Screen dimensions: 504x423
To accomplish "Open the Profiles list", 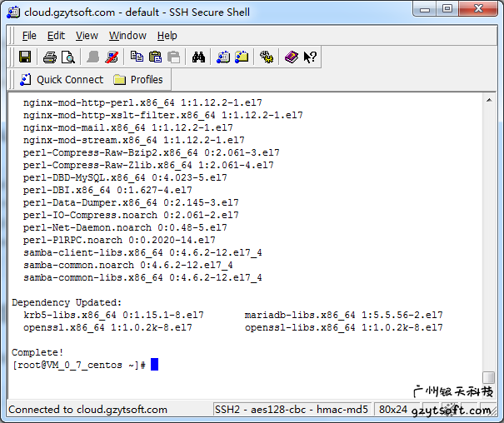I will (x=138, y=80).
